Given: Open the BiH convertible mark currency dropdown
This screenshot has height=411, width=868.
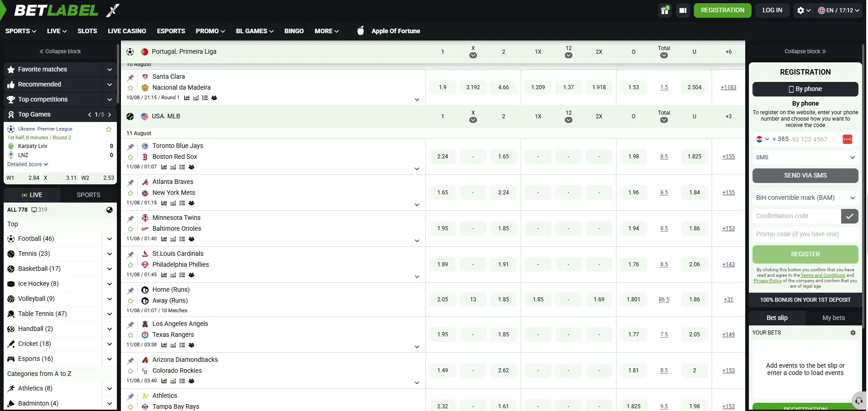Looking at the screenshot, I should pos(805,198).
